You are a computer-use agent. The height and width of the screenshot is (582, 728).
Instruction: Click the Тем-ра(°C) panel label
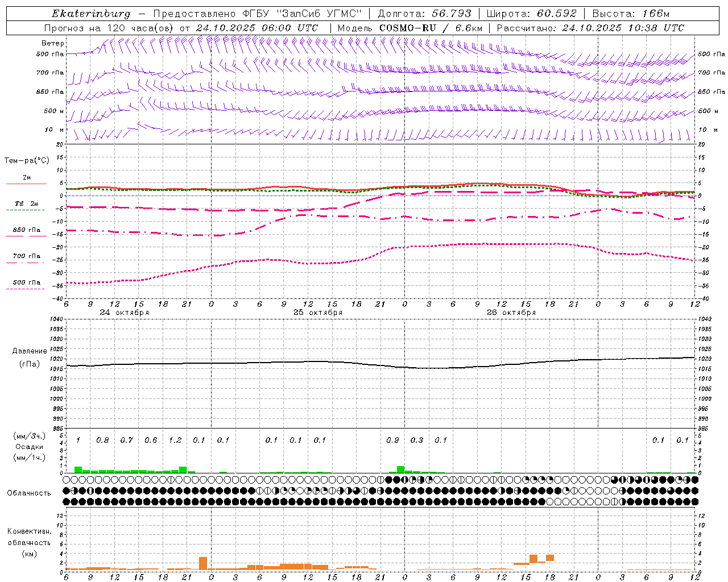(x=27, y=161)
